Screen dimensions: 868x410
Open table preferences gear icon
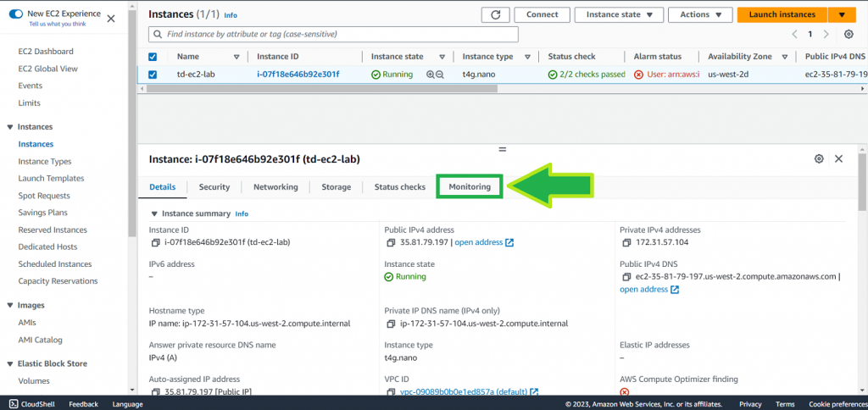click(849, 34)
